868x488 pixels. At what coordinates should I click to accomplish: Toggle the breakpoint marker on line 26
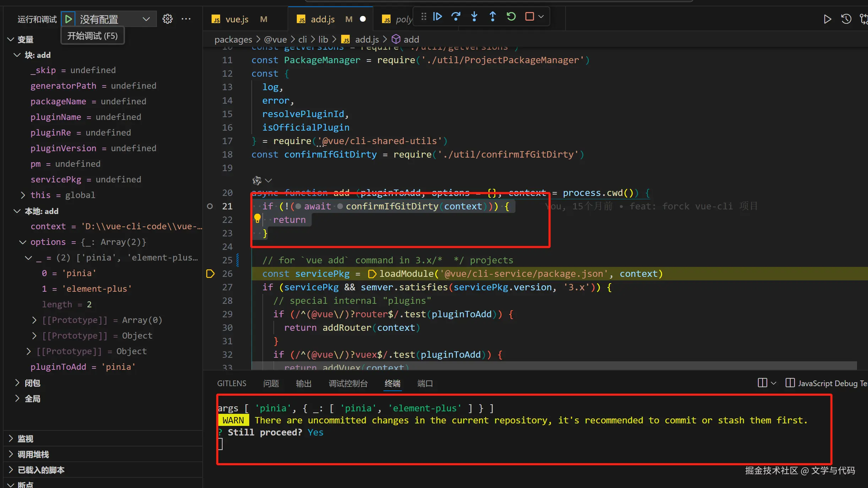click(x=210, y=274)
